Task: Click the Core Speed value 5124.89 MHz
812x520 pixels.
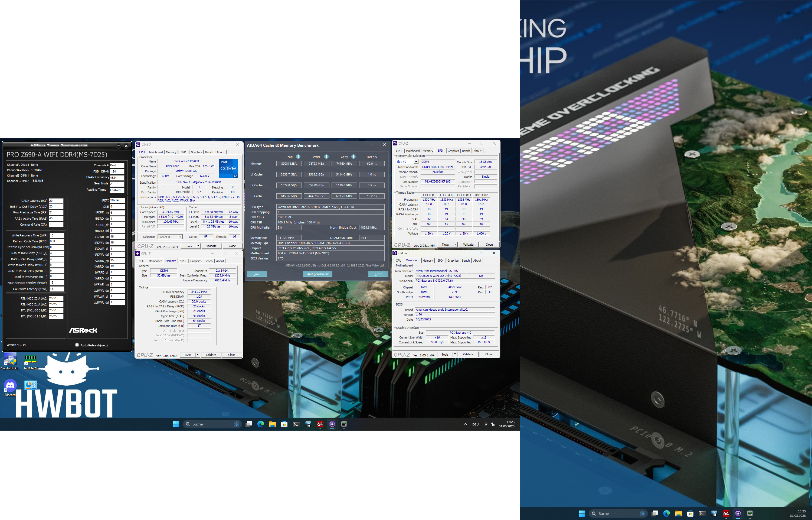Action: 171,212
